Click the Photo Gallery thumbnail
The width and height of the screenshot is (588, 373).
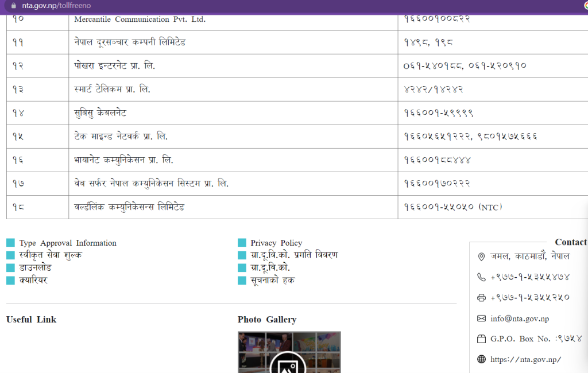click(x=289, y=352)
